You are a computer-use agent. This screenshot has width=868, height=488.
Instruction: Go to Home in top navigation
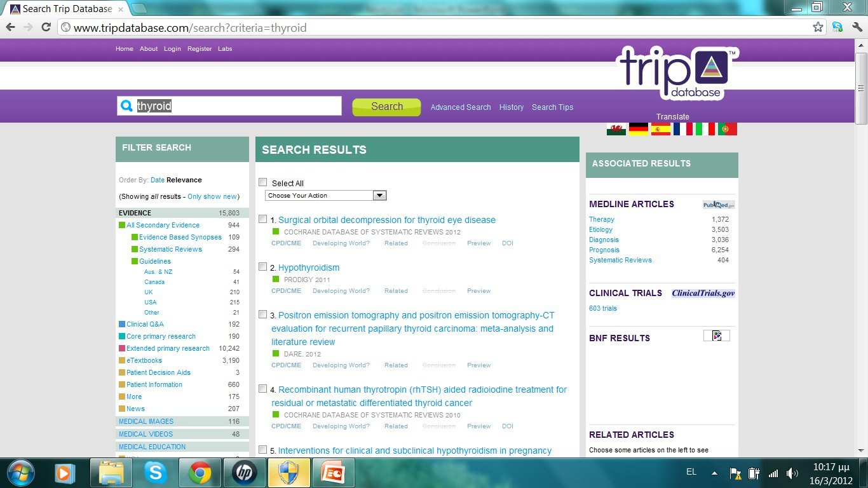(x=125, y=49)
